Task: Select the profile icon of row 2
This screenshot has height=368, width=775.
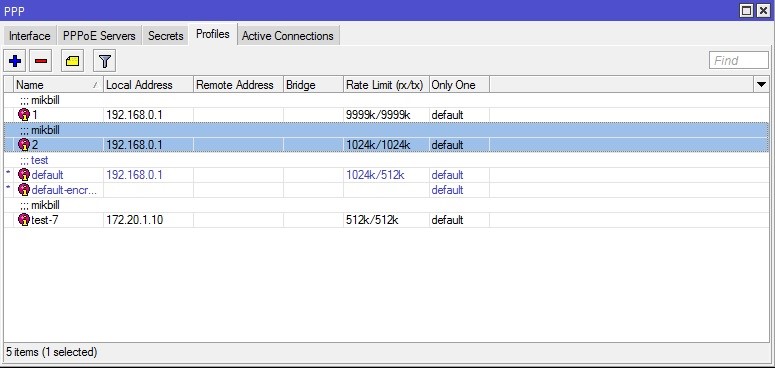Action: (24, 145)
